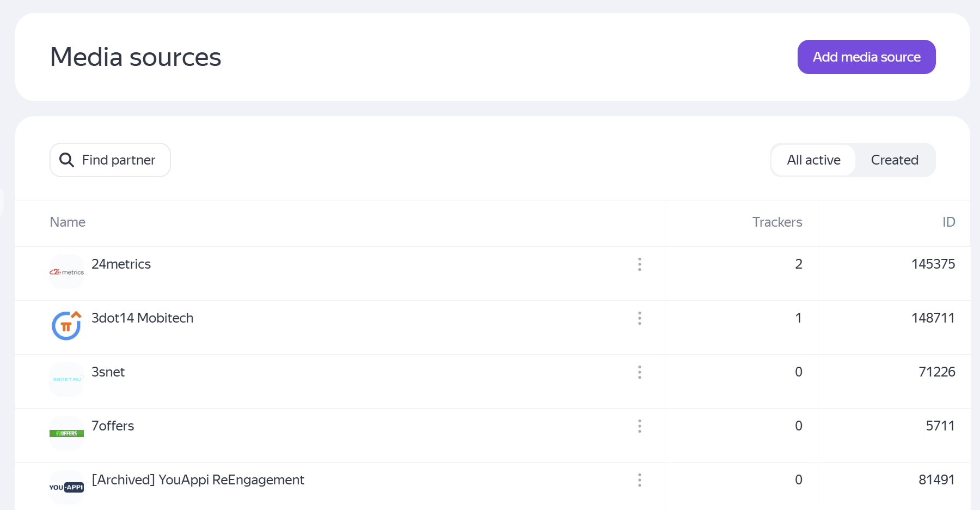
Task: Sort by the Name column header
Action: [68, 222]
